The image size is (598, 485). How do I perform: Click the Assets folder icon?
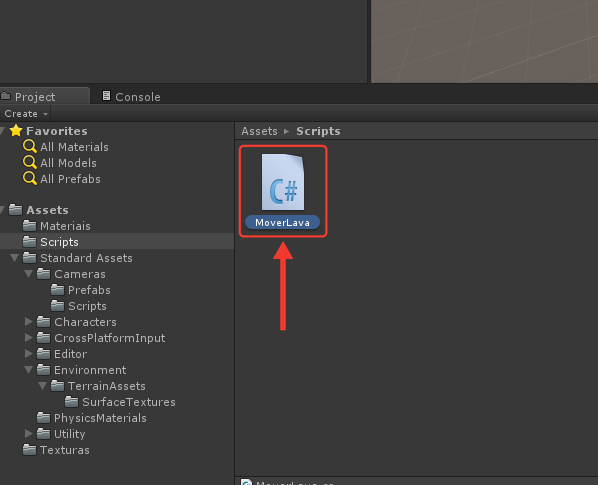16,210
